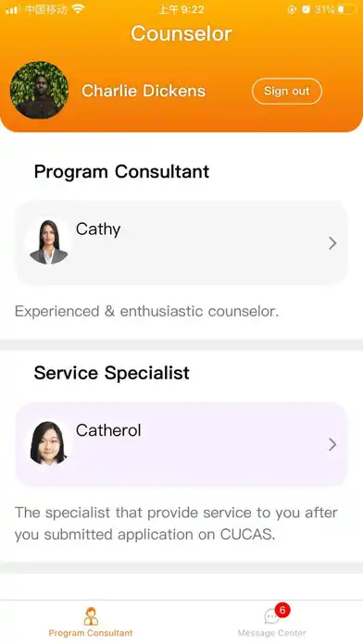Select the Program Consultant tab label

(91, 633)
